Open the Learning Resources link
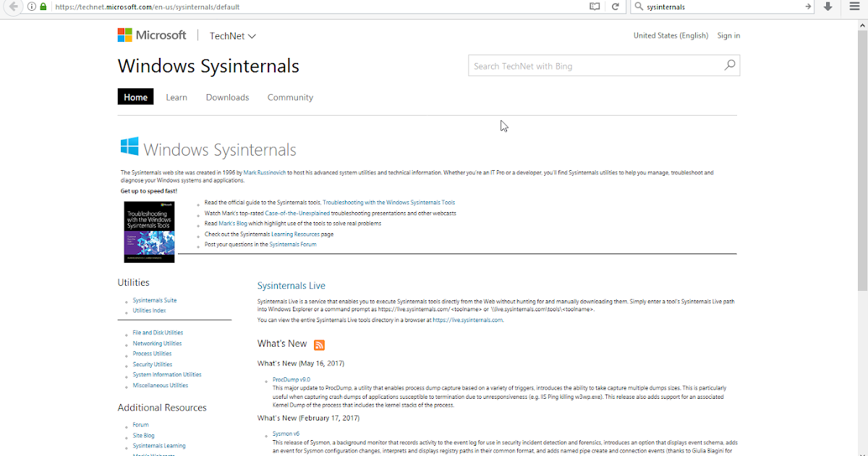The image size is (868, 456). click(x=295, y=235)
